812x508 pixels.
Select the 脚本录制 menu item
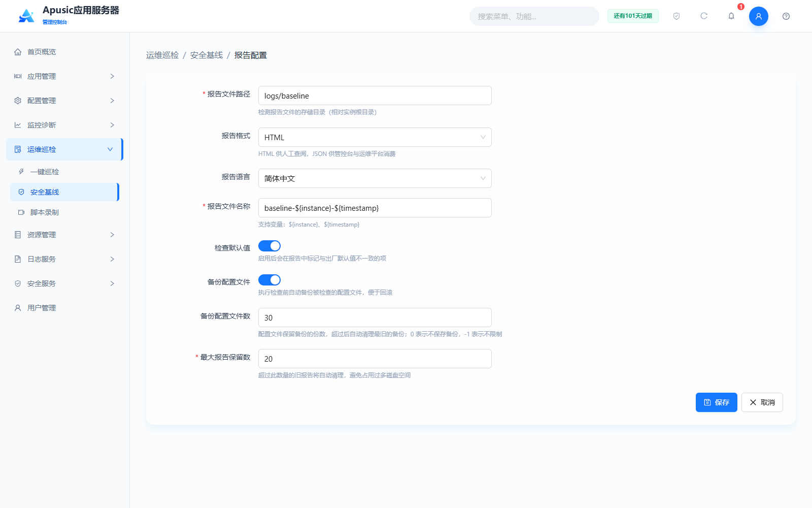click(64, 212)
